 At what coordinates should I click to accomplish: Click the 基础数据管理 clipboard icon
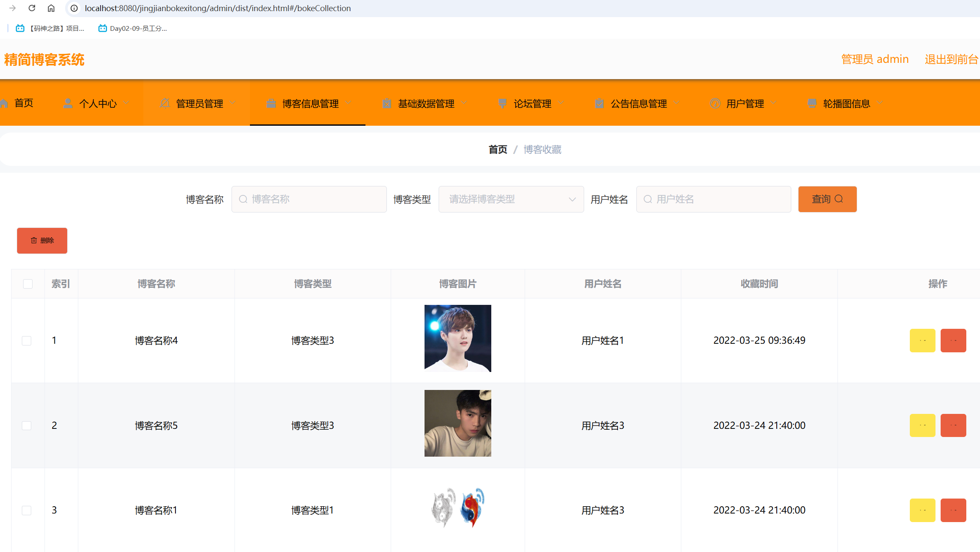tap(387, 103)
